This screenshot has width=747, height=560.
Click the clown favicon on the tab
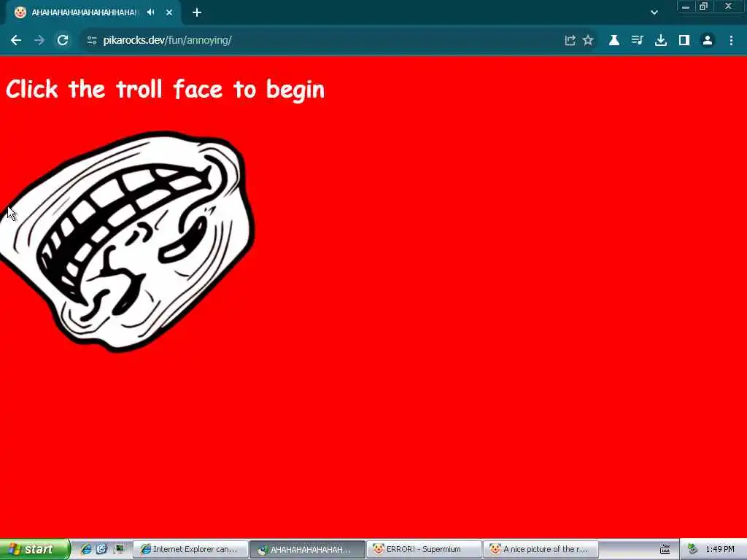(20, 12)
